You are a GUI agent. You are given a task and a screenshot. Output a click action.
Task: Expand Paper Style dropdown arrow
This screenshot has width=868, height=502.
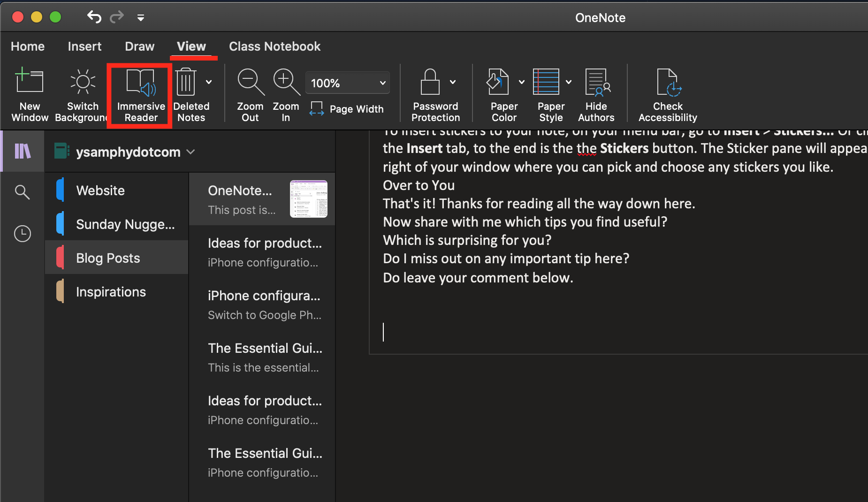(x=569, y=82)
